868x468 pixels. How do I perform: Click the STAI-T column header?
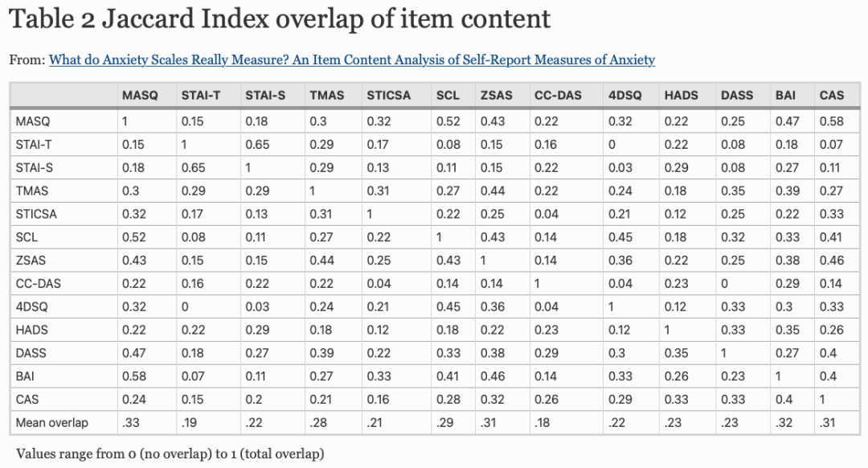[x=201, y=95]
